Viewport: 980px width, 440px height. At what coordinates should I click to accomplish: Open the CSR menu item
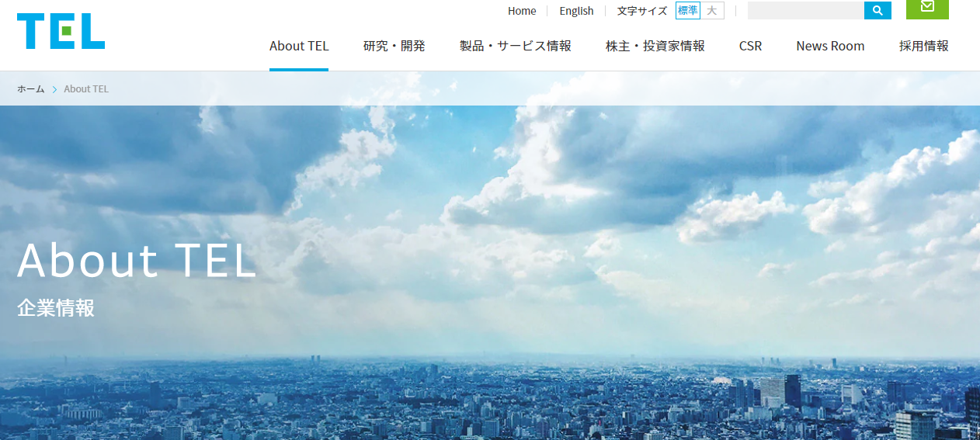(751, 46)
